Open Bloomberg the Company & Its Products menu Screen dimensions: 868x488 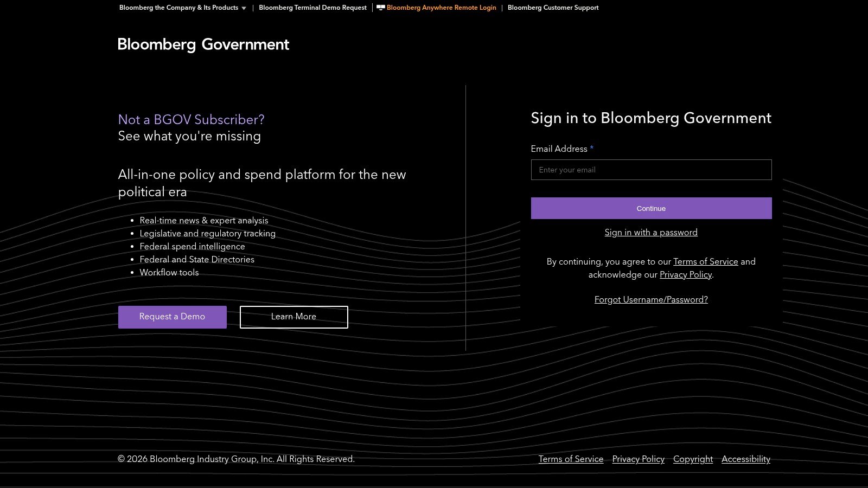pos(179,8)
